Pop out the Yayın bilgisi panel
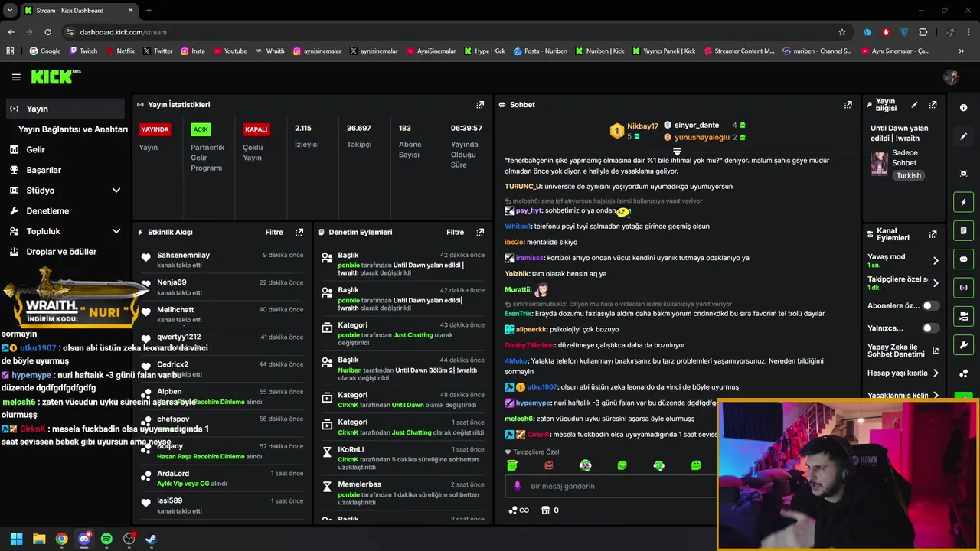Screen dimensions: 980x551 point(933,105)
